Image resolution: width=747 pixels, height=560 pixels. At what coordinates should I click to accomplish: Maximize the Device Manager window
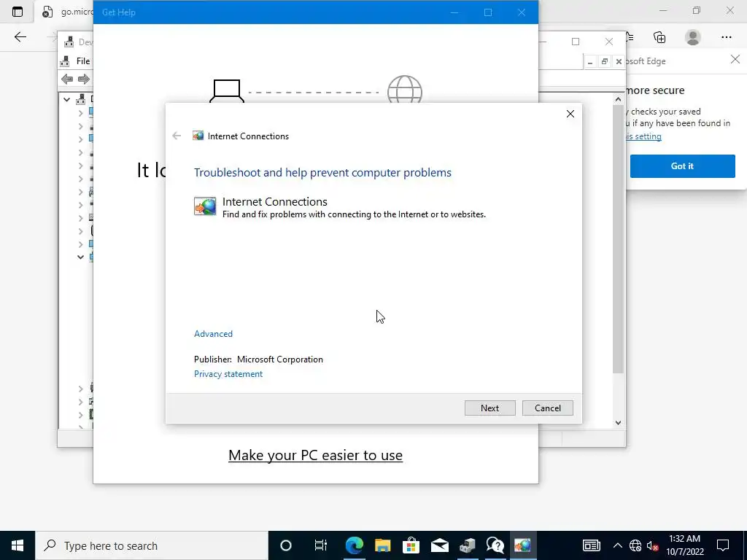(x=576, y=42)
